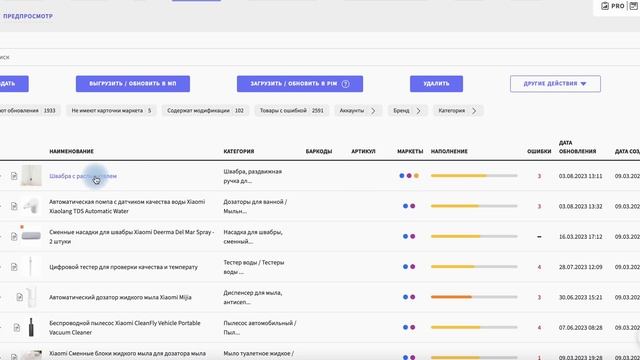640x360 pixels.
Task: Sort by Баркоды column header
Action: tap(319, 151)
